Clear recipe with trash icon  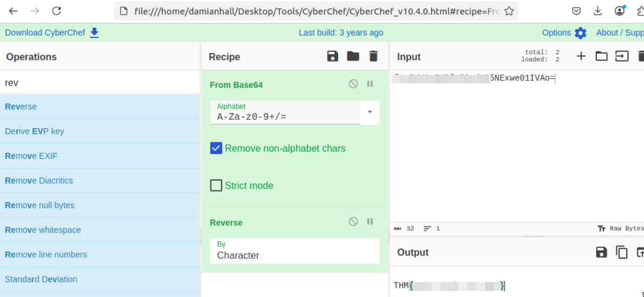point(374,56)
